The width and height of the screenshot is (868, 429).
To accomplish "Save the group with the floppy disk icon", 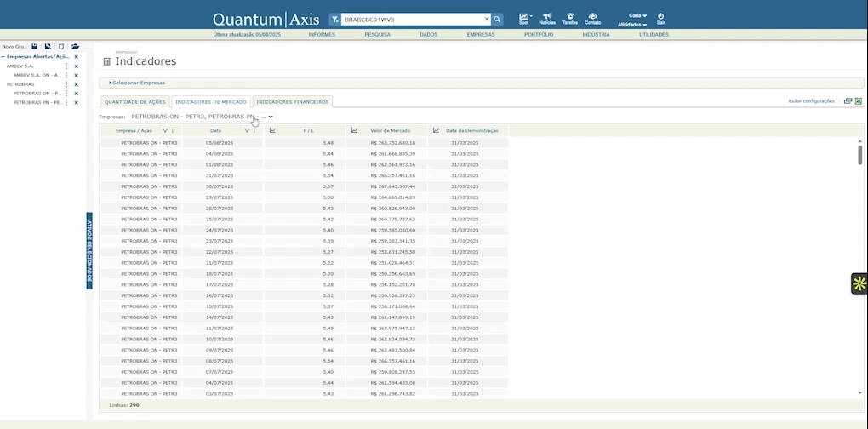I will click(x=34, y=47).
